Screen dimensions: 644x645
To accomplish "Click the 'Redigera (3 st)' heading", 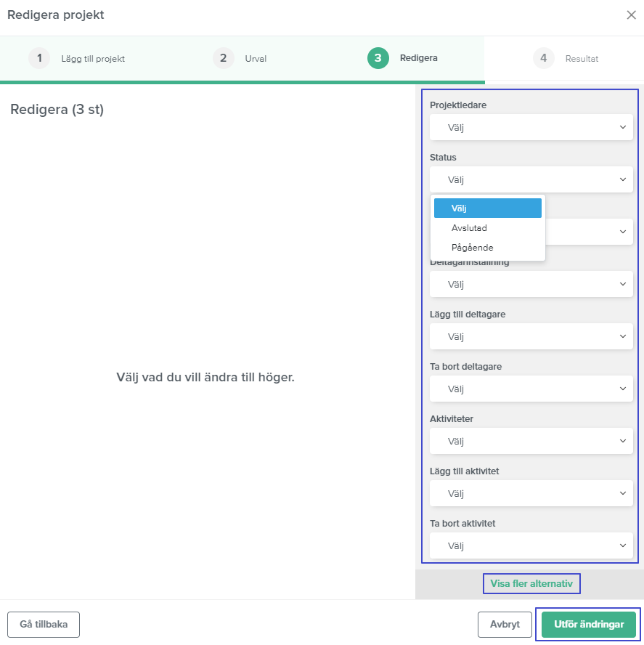I will (57, 110).
